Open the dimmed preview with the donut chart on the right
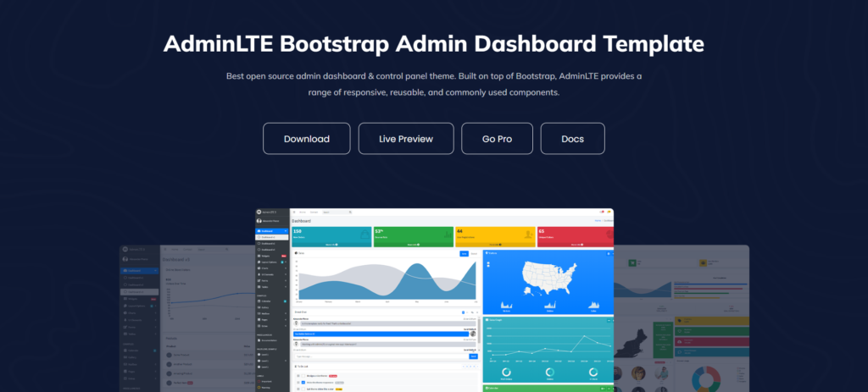 pos(682,318)
